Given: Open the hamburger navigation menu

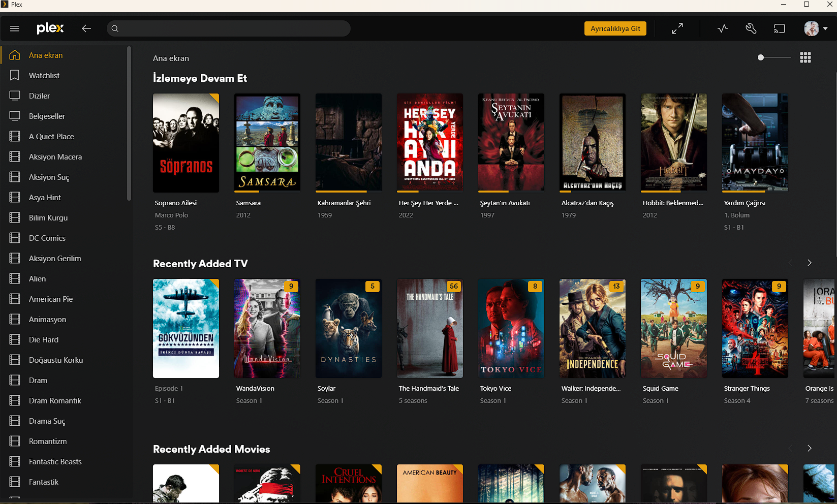Looking at the screenshot, I should [15, 28].
